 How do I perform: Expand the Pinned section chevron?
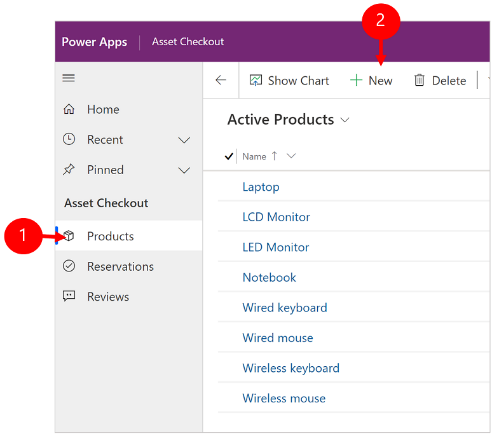184,170
